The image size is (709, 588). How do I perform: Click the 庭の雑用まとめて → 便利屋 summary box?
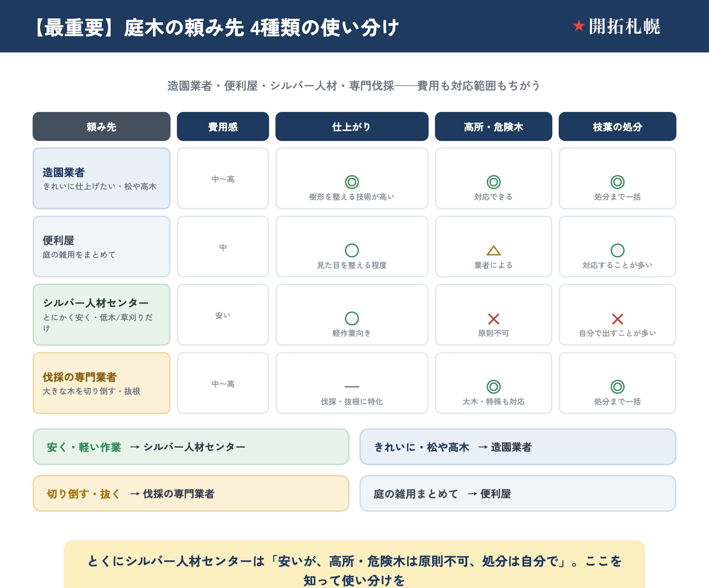pyautogui.click(x=518, y=493)
